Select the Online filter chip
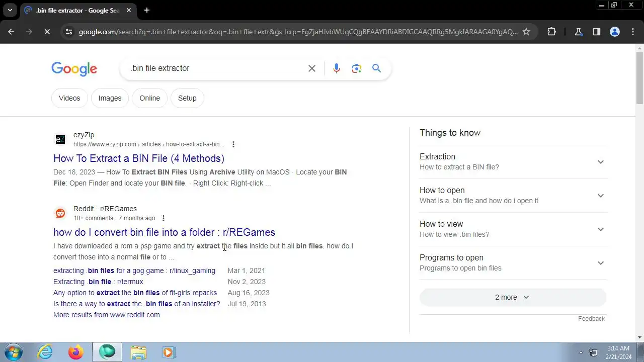The width and height of the screenshot is (644, 362). 149,98
